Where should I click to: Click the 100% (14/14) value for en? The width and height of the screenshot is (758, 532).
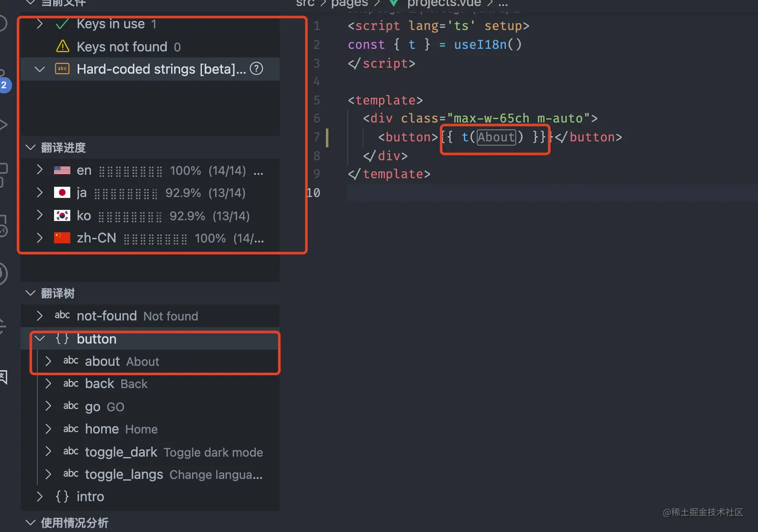(x=208, y=171)
